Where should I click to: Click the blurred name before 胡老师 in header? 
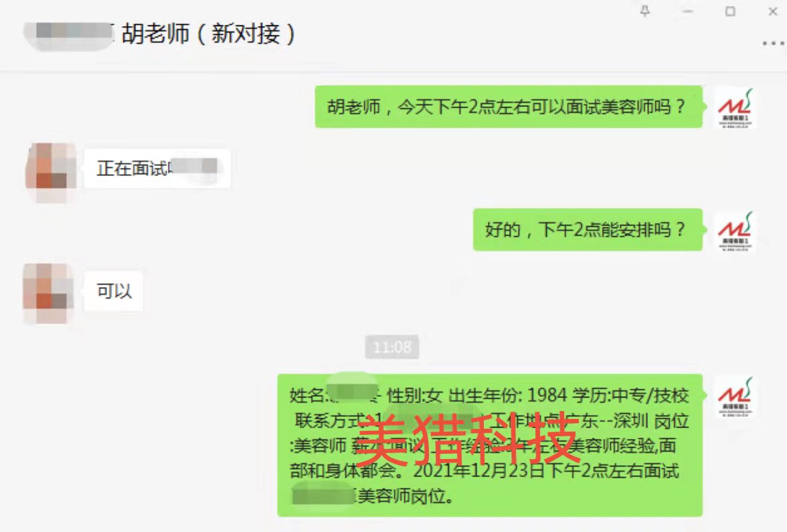click(x=70, y=33)
